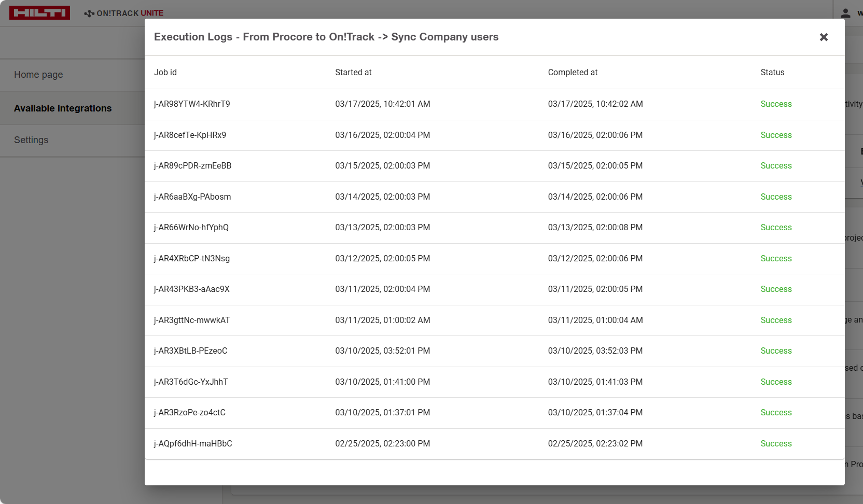Click start time 02/25/2025, 02:23:00 PM
The image size is (863, 504).
tap(383, 444)
